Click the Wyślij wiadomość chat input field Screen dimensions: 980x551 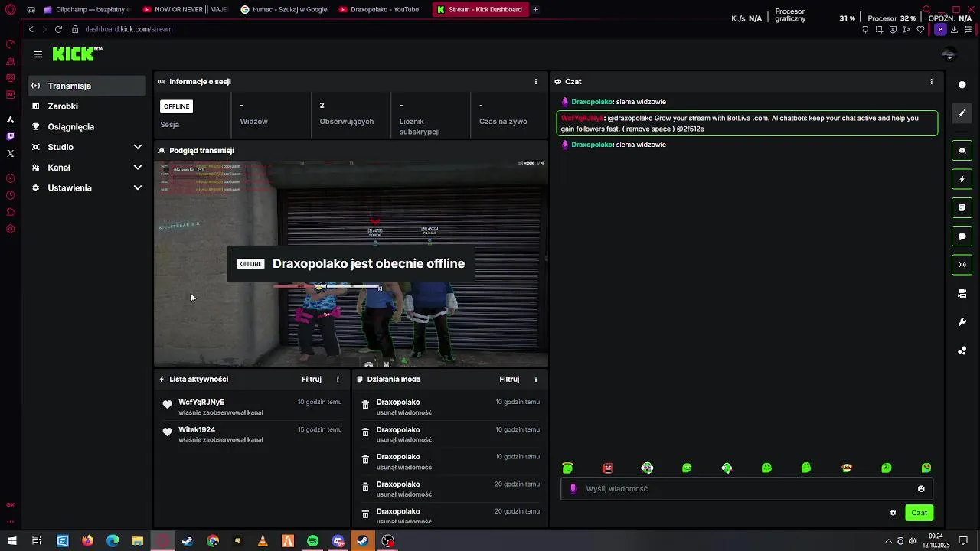click(x=746, y=489)
